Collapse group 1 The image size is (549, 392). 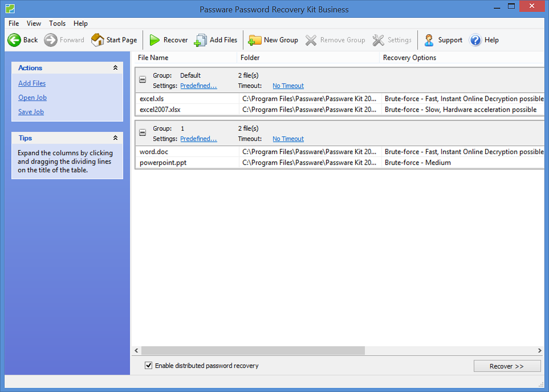pos(143,133)
